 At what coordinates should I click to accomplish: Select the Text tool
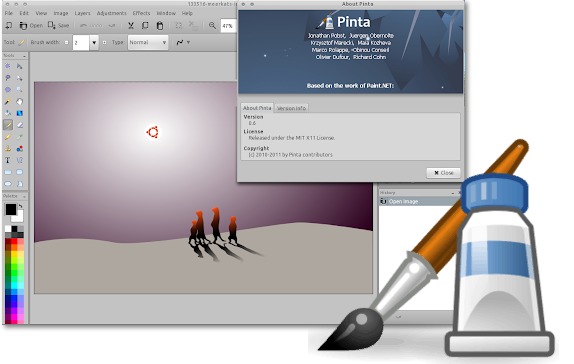8,160
